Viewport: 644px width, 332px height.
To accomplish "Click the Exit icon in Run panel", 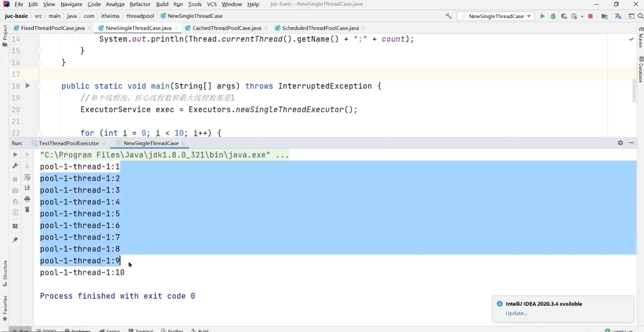I will [x=15, y=212].
